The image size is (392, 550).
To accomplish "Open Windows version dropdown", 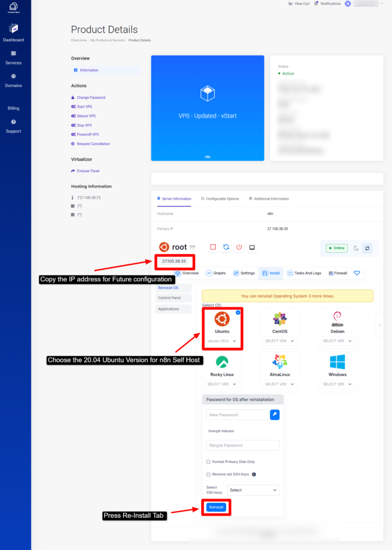I will pyautogui.click(x=337, y=384).
